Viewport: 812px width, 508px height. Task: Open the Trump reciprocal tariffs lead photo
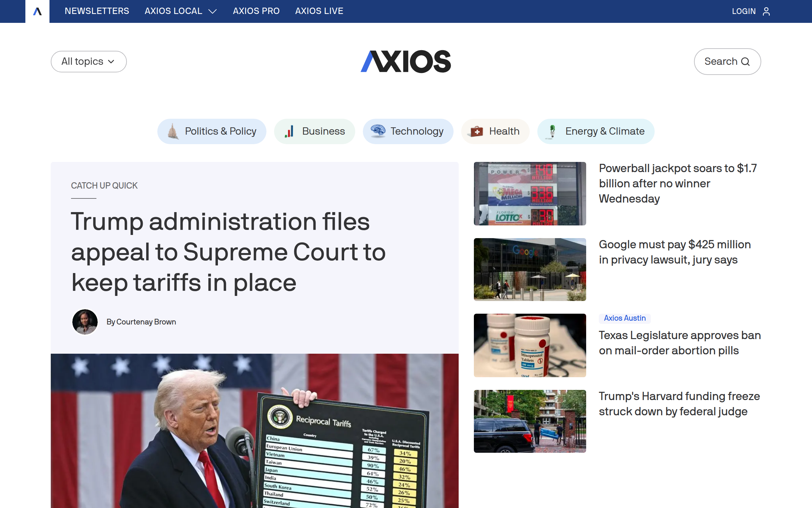[254, 431]
